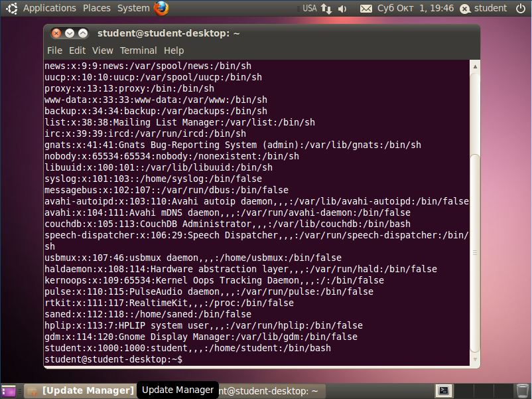Click the backup:x:34:34 line
The width and height of the screenshot is (532, 399).
pos(156,111)
